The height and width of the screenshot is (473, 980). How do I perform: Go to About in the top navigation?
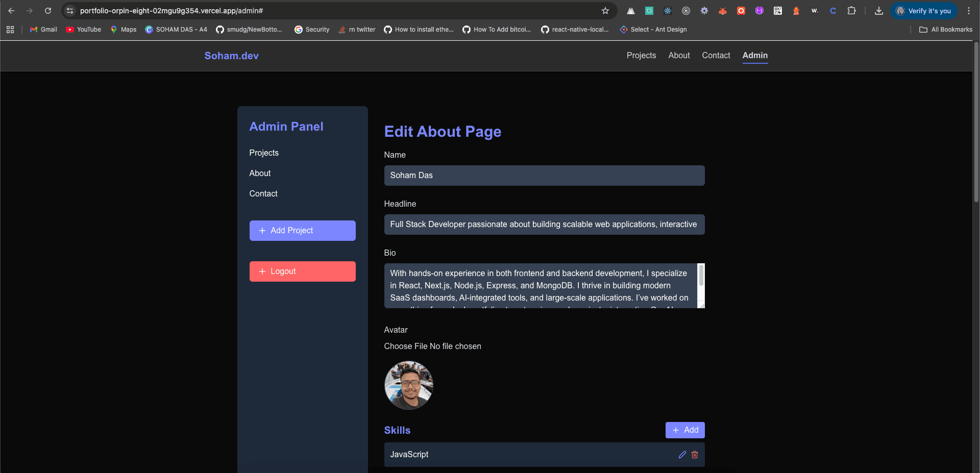pyautogui.click(x=679, y=55)
